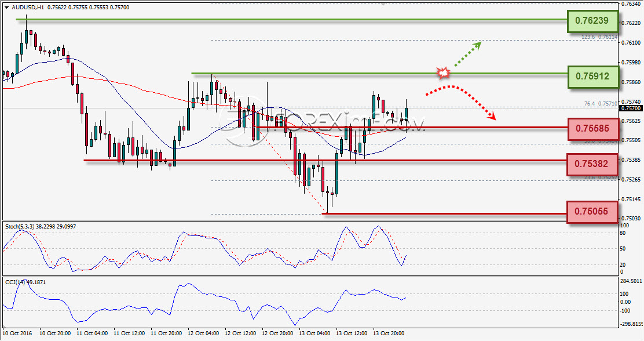Click the red 0.75055 support label
Screen dimensions: 644x341
tap(592, 212)
